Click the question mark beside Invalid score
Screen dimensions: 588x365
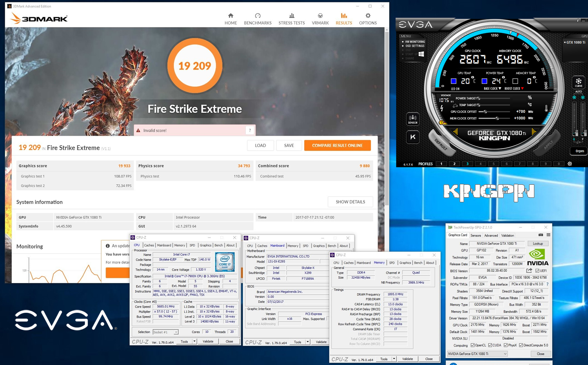point(250,131)
